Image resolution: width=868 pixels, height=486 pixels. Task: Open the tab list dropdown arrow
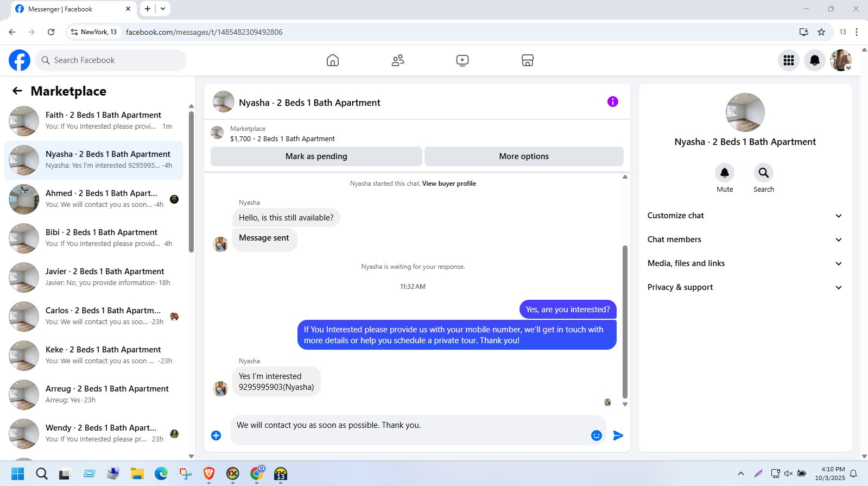coord(163,9)
